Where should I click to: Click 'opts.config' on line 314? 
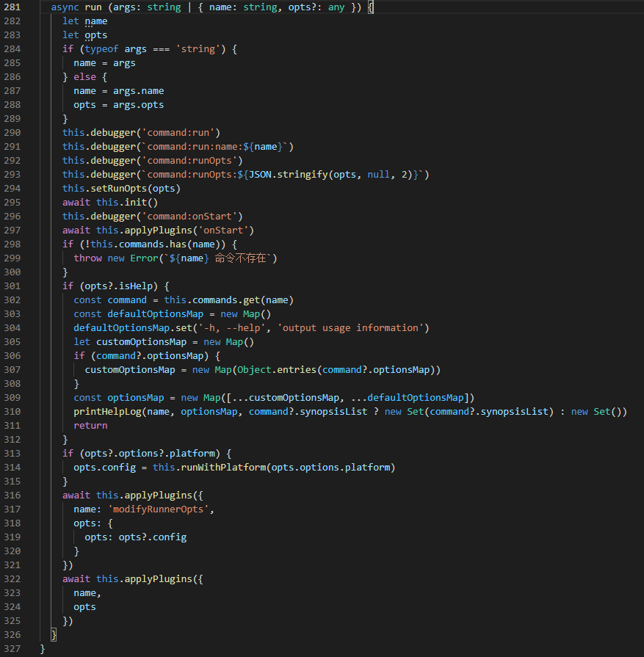(x=104, y=467)
